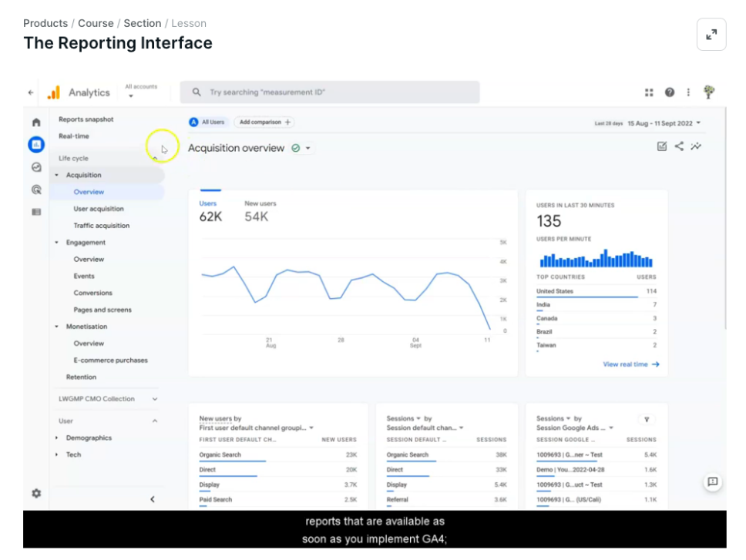
Task: Open the Home icon in Analytics sidebar
Action: coord(35,122)
